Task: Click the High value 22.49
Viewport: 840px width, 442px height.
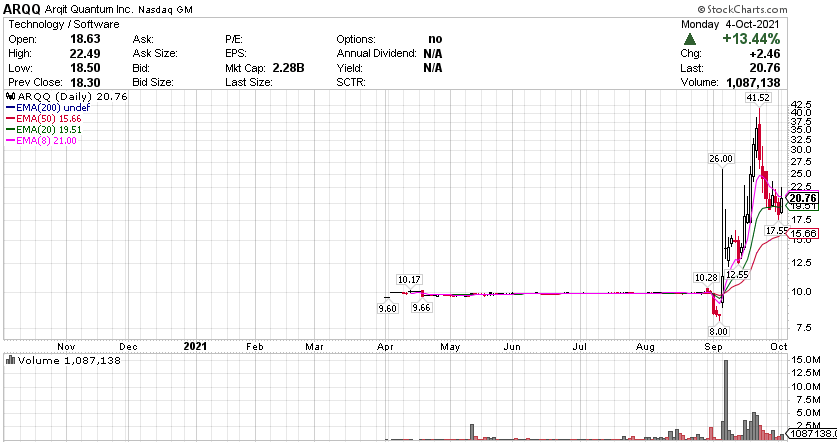Action: 85,54
